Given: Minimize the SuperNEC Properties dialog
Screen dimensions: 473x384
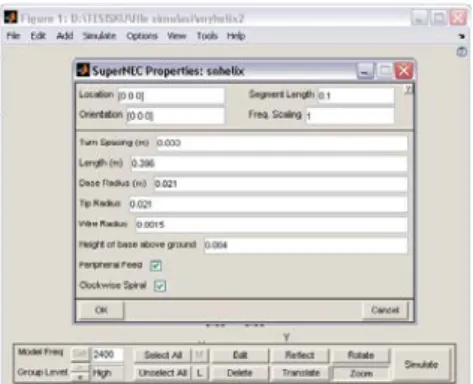Looking at the screenshot, I should 365,71.
